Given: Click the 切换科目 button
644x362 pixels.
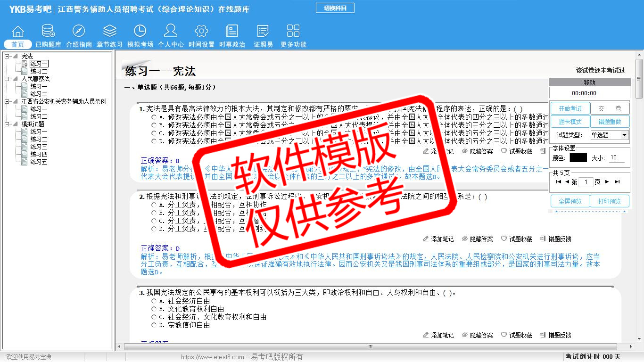Looking at the screenshot, I should (335, 8).
